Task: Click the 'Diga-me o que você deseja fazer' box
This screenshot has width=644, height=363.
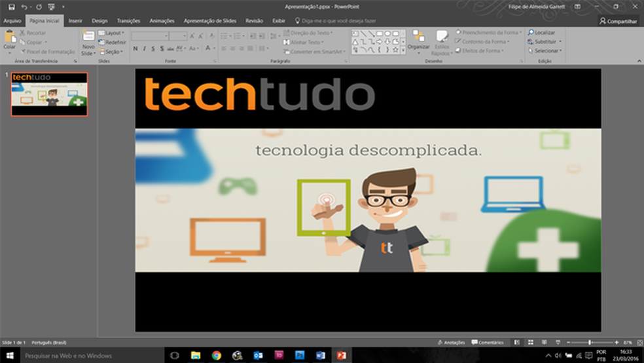Action: 336,20
